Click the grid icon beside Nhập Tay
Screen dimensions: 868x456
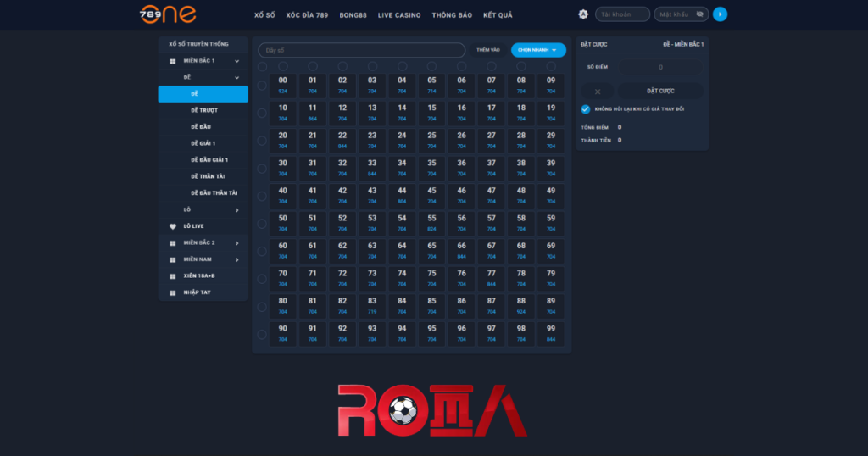point(173,292)
